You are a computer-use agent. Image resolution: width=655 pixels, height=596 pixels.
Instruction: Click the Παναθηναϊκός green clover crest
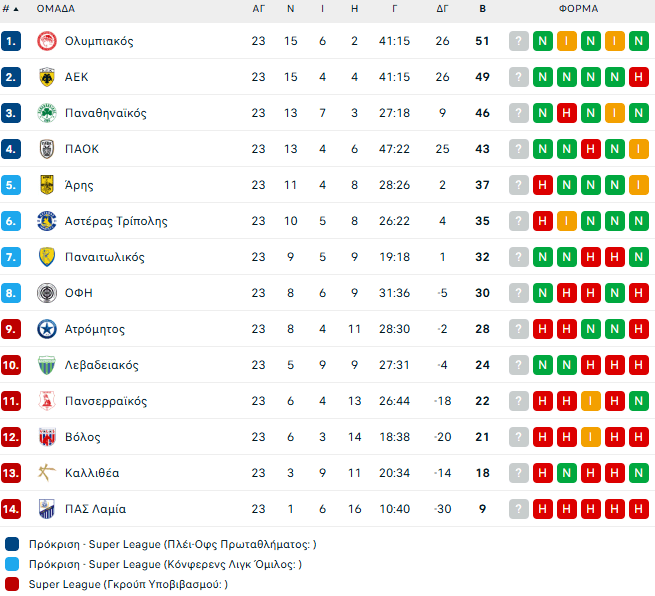(46, 113)
